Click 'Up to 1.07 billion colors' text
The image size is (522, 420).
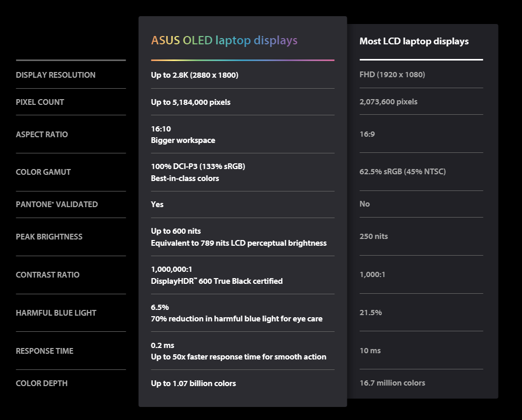click(x=193, y=383)
